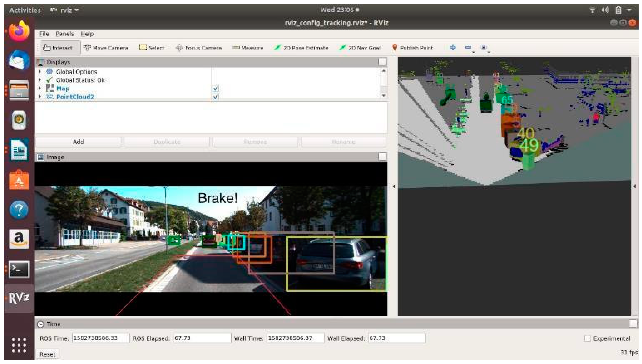Pick the Measure tool
The width and height of the screenshot is (642, 364).
tap(248, 48)
